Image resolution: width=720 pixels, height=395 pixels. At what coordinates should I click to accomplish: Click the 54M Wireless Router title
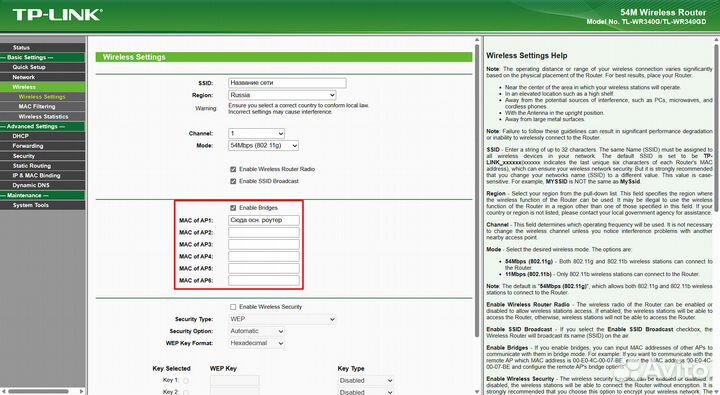pos(663,12)
